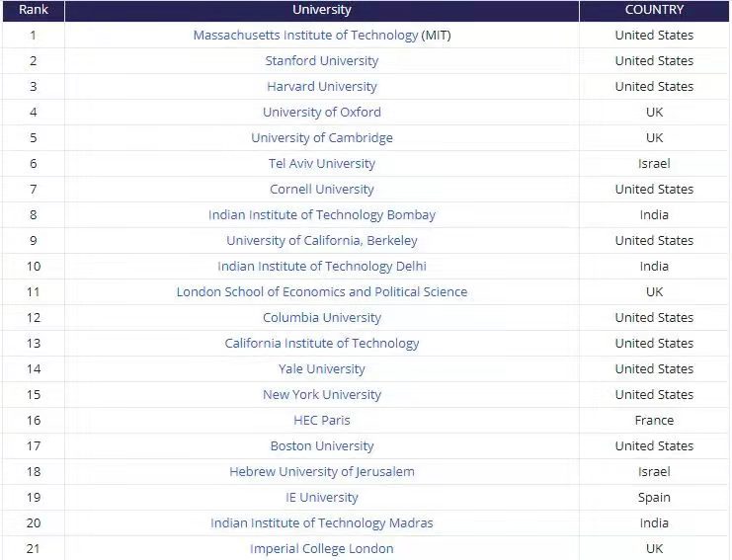Open the Yale University link
This screenshot has height=560, width=732.
pyautogui.click(x=322, y=368)
